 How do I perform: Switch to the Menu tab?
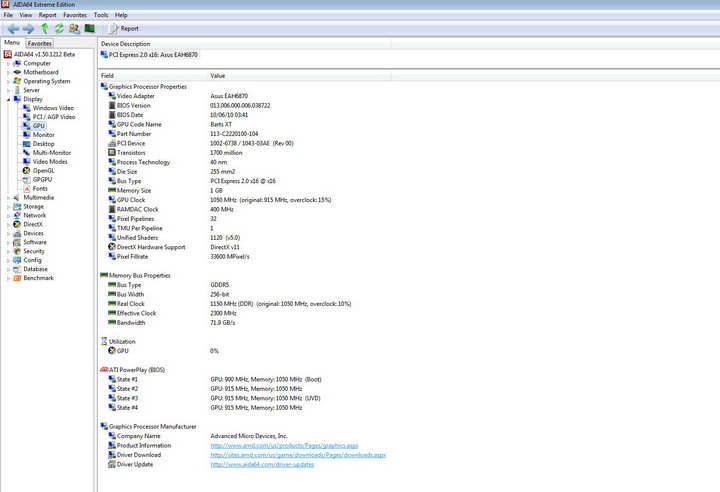12,43
